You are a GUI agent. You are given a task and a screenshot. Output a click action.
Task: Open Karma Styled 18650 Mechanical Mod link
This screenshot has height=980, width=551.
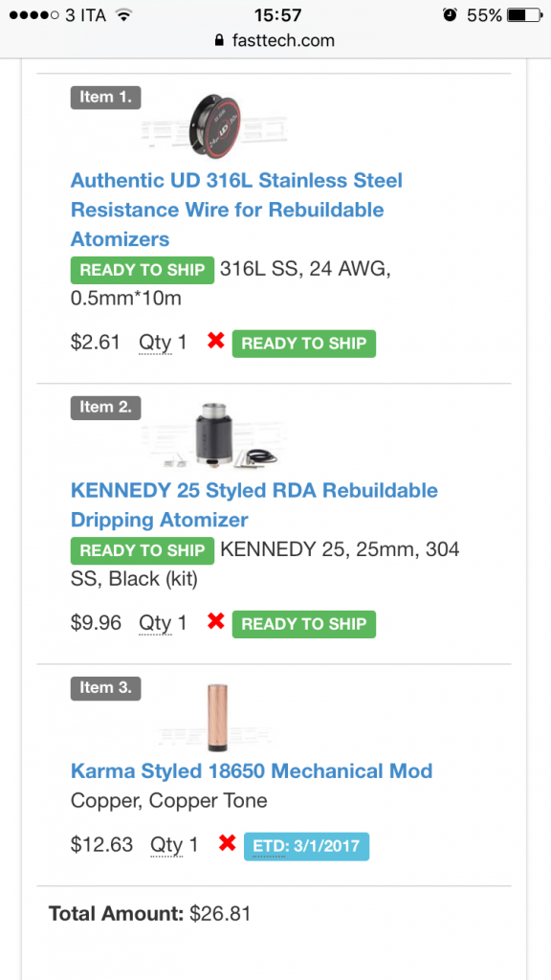(x=252, y=770)
